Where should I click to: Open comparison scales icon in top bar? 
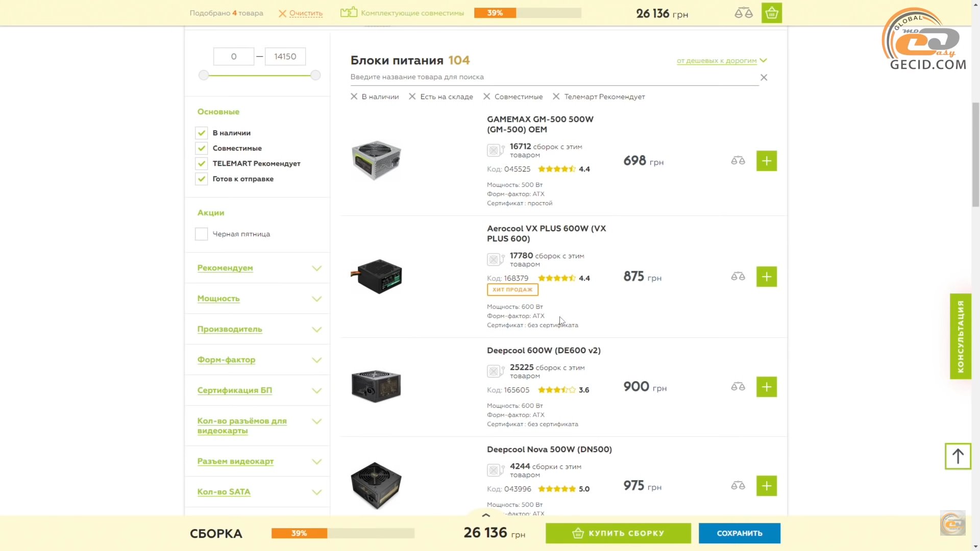[x=743, y=13]
